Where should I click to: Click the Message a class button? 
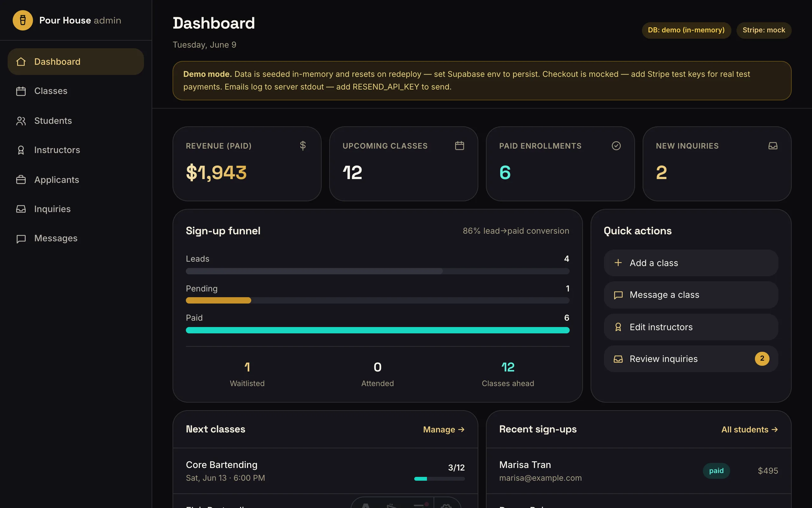[x=691, y=295]
